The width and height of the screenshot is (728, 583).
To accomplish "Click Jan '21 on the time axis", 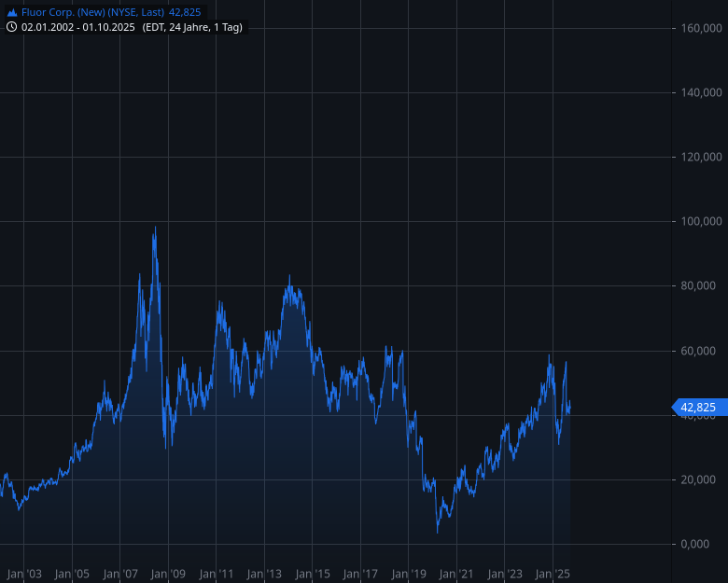I will tap(457, 574).
